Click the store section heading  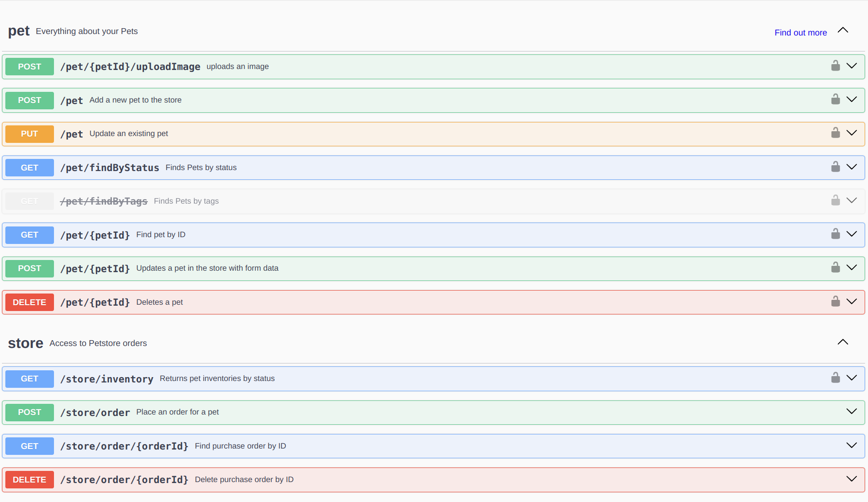[x=26, y=343]
